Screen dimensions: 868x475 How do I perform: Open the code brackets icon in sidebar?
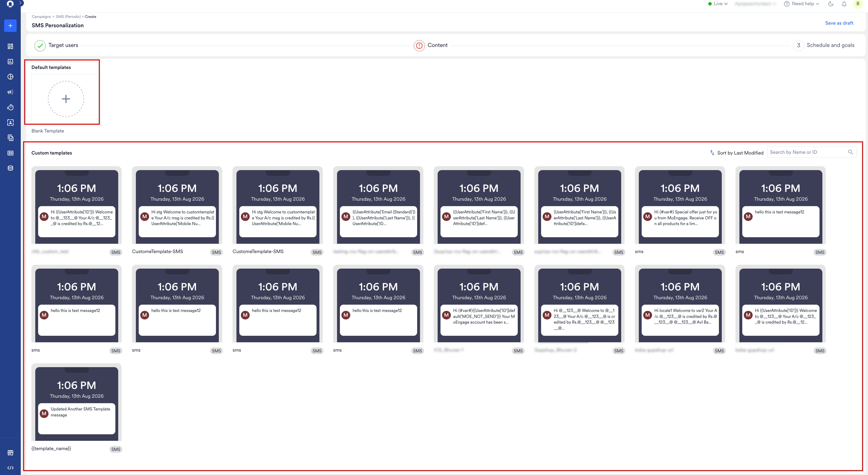point(10,468)
